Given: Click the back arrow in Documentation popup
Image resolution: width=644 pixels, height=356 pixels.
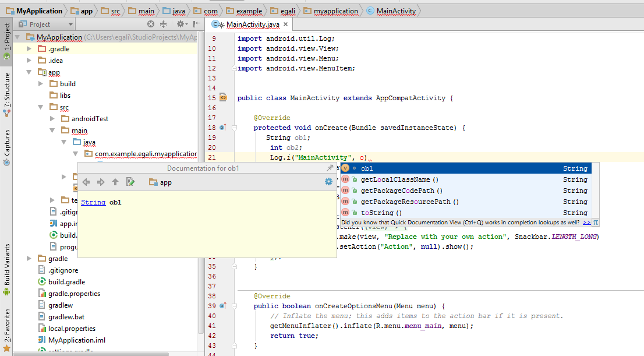Looking at the screenshot, I should point(86,182).
